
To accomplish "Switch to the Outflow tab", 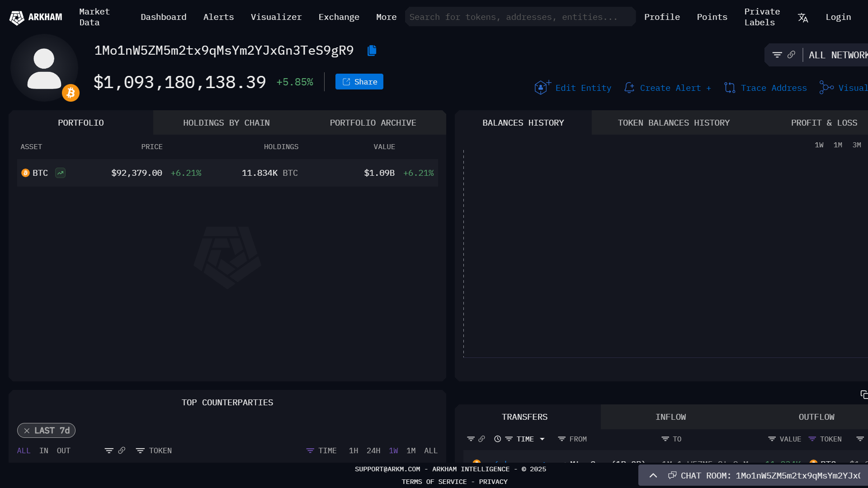I will tap(816, 417).
